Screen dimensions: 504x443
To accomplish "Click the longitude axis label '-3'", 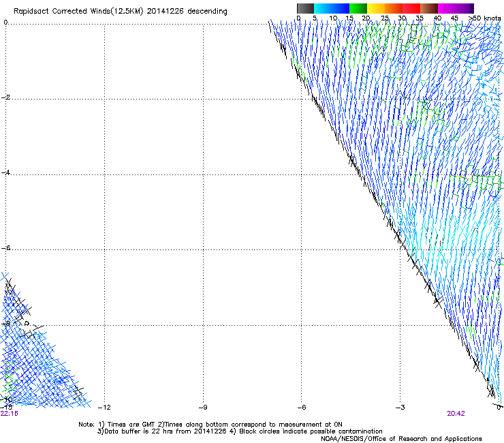I will pos(400,408).
